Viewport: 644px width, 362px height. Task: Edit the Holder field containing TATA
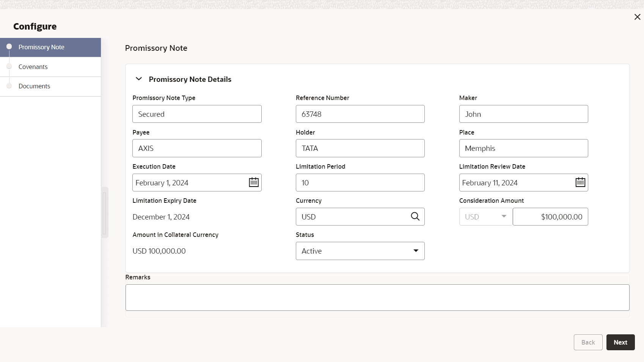360,148
